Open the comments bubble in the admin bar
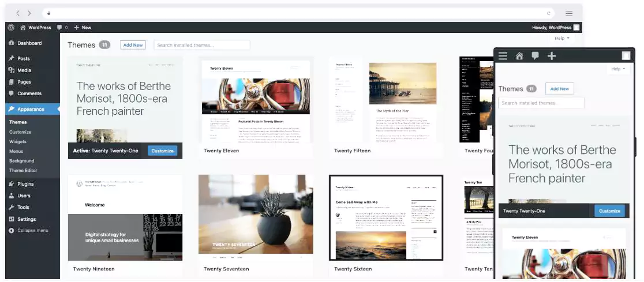This screenshot has width=644, height=282. [62, 28]
